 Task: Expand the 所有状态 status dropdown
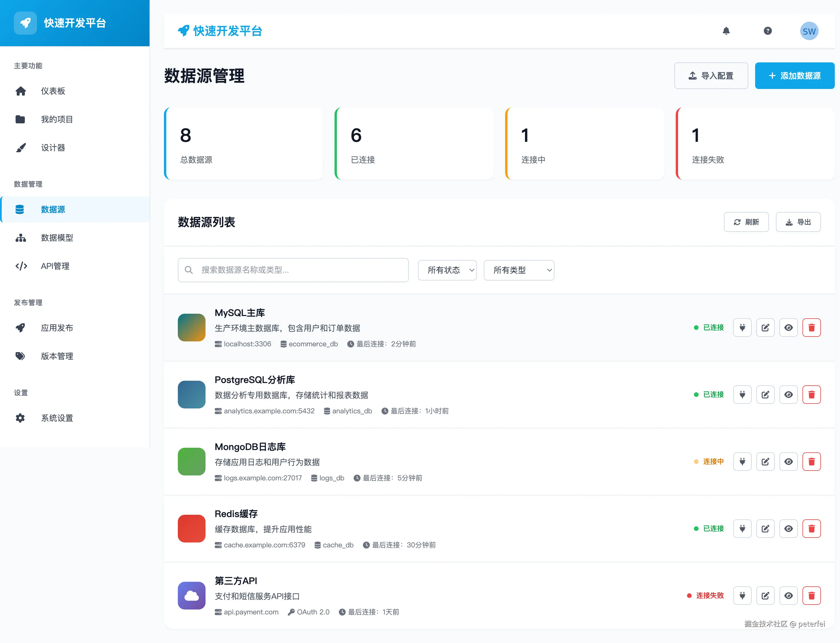[447, 270]
